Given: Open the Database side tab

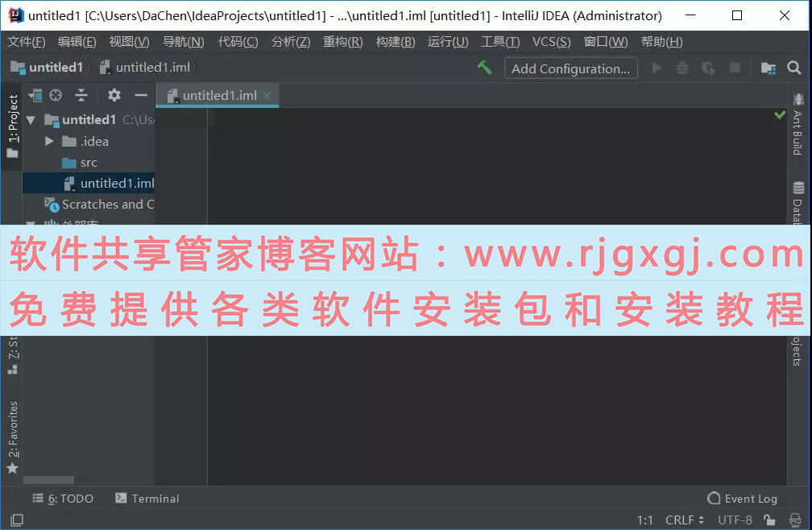Looking at the screenshot, I should tap(797, 202).
